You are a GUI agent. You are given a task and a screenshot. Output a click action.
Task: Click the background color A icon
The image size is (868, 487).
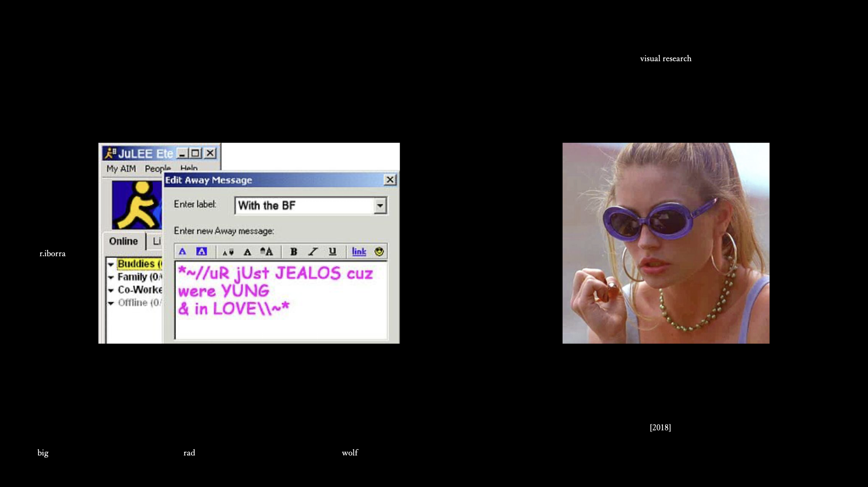(x=201, y=251)
